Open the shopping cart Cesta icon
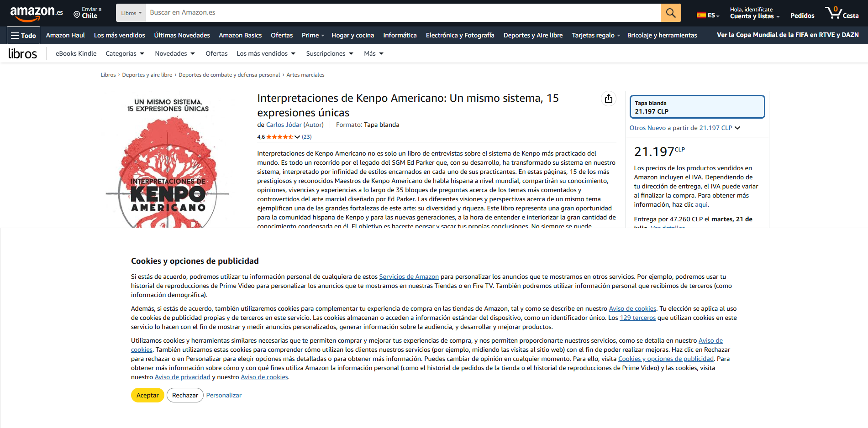This screenshot has height=428, width=868. point(842,13)
